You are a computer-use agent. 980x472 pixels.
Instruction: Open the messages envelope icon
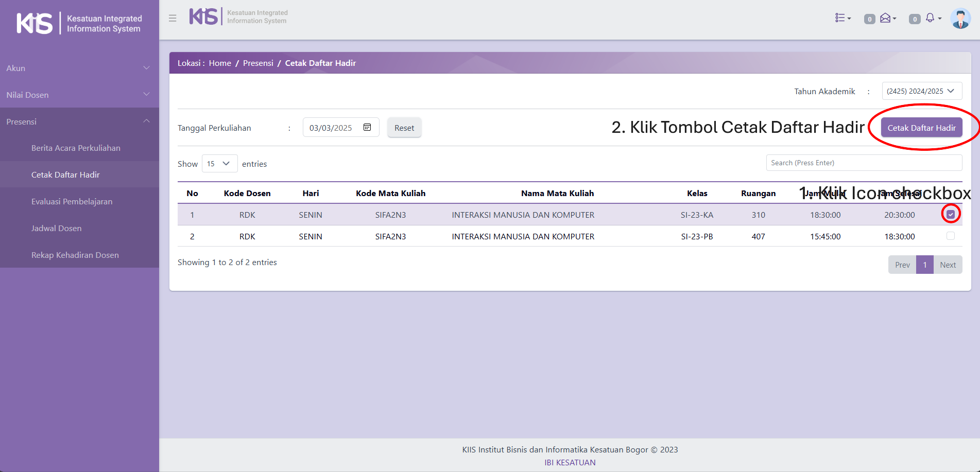pos(887,19)
